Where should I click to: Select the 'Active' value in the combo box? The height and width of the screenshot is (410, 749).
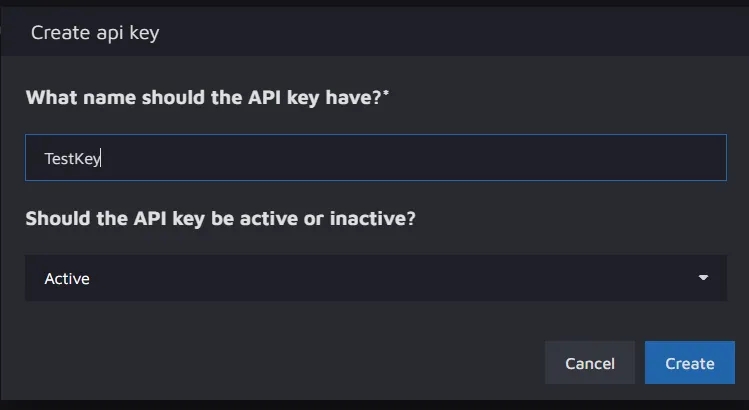pos(67,278)
